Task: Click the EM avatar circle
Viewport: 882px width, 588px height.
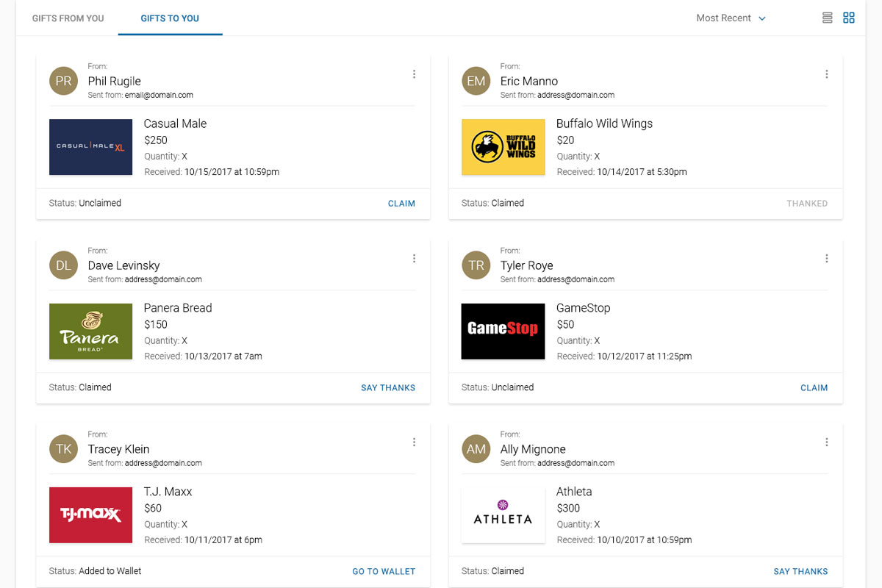Action: click(x=476, y=81)
